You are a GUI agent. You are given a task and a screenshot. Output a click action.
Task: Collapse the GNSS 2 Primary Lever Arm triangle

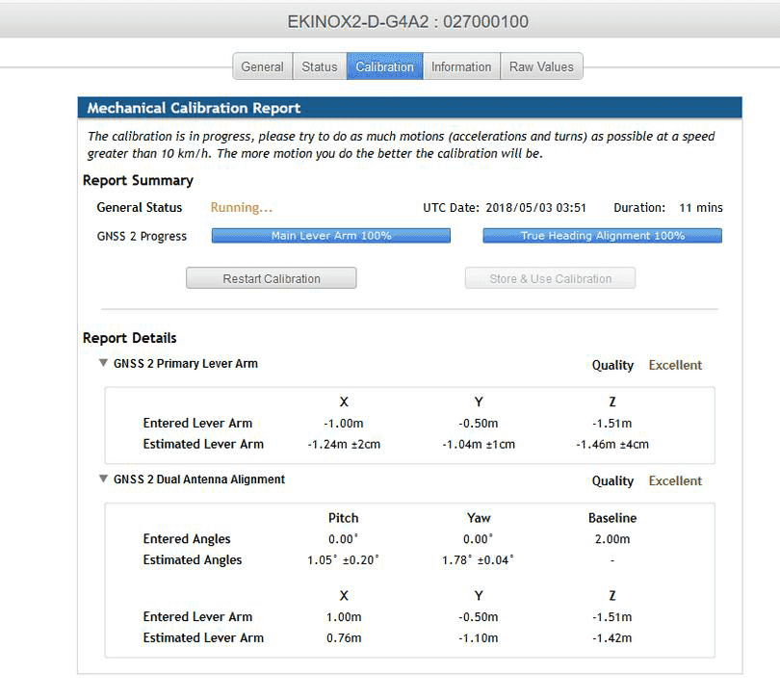click(104, 364)
